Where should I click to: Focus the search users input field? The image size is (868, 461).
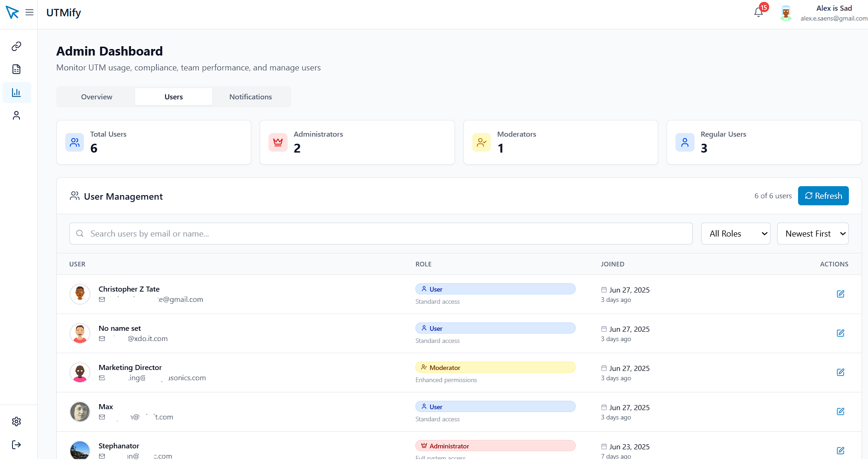click(381, 233)
